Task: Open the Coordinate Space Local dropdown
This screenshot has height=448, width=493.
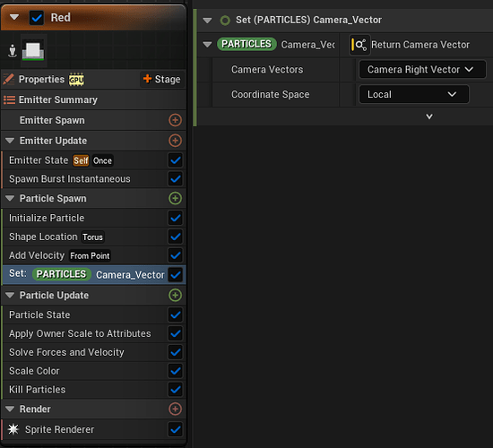Action: click(x=414, y=94)
